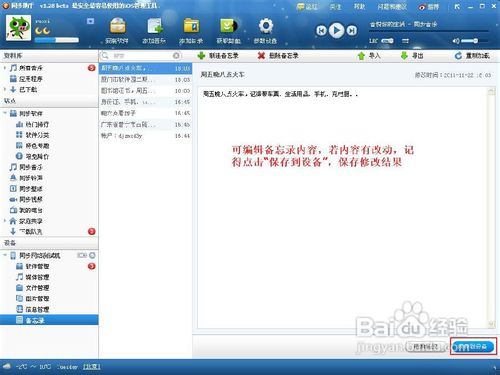This screenshot has height=375, width=500.
Task: Expand the 已下载 downloaded tree arrow
Action: 5,89
